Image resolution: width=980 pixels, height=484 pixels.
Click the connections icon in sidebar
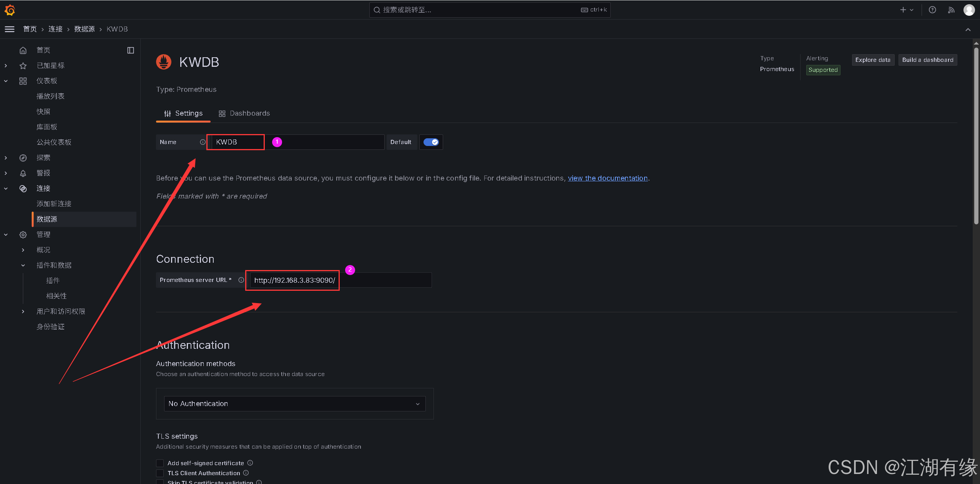click(x=23, y=189)
